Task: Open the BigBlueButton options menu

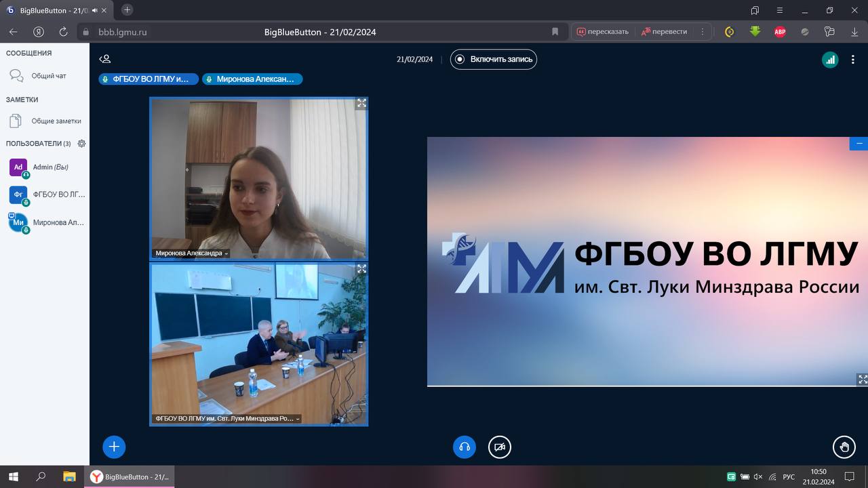Action: [x=852, y=60]
